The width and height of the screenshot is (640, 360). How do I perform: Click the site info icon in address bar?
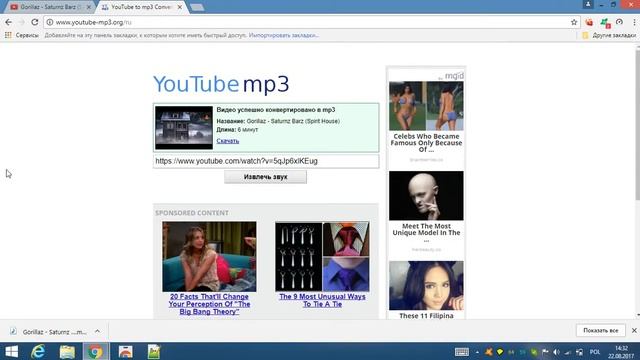point(50,22)
